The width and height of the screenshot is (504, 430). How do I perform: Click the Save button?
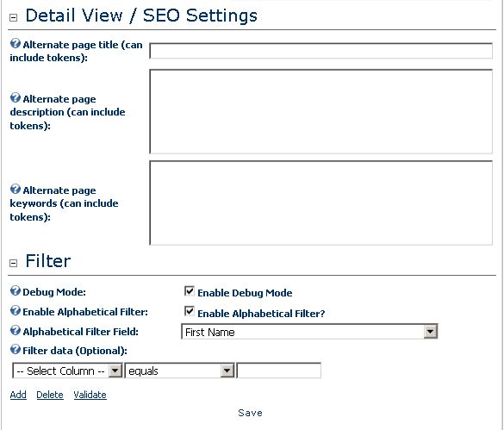[x=250, y=413]
